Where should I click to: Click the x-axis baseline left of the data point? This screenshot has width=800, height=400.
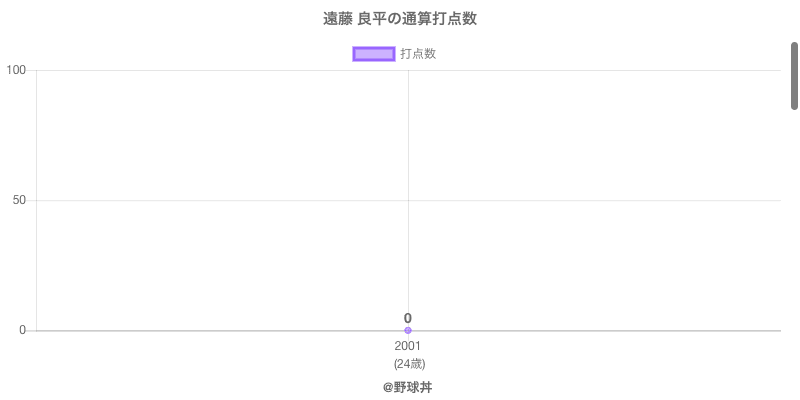[200, 330]
